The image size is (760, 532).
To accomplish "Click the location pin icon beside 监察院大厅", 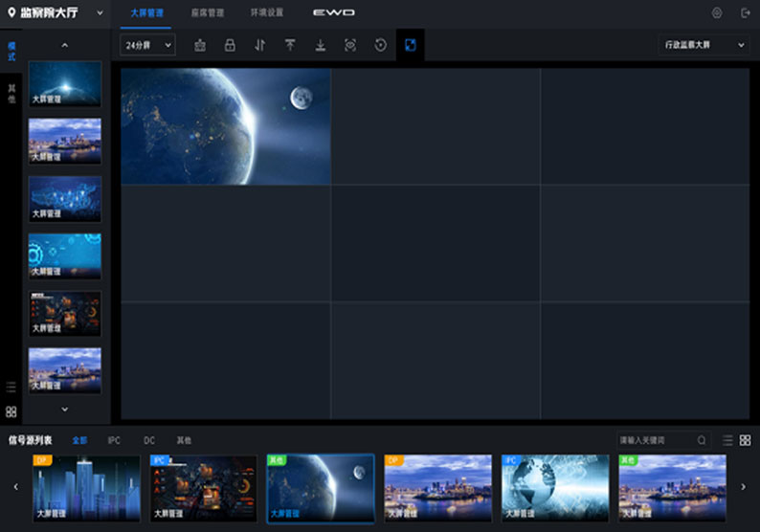I will pyautogui.click(x=11, y=12).
